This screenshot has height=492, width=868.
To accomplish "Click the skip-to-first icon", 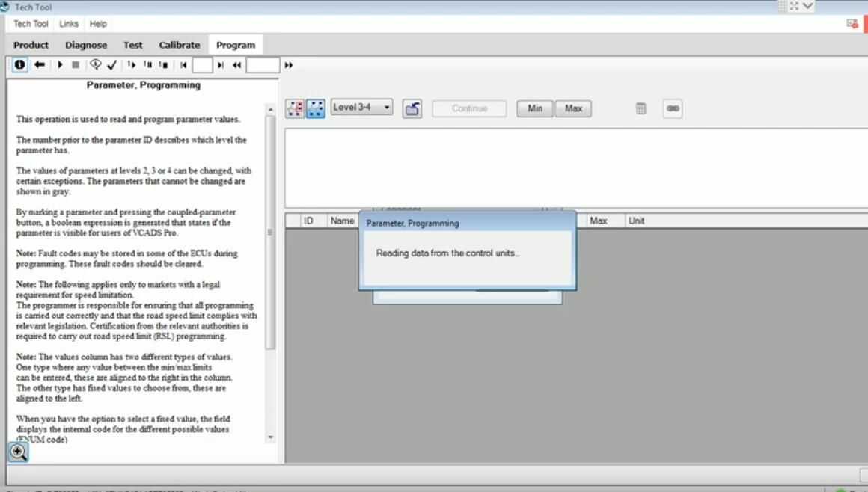I will (x=183, y=65).
